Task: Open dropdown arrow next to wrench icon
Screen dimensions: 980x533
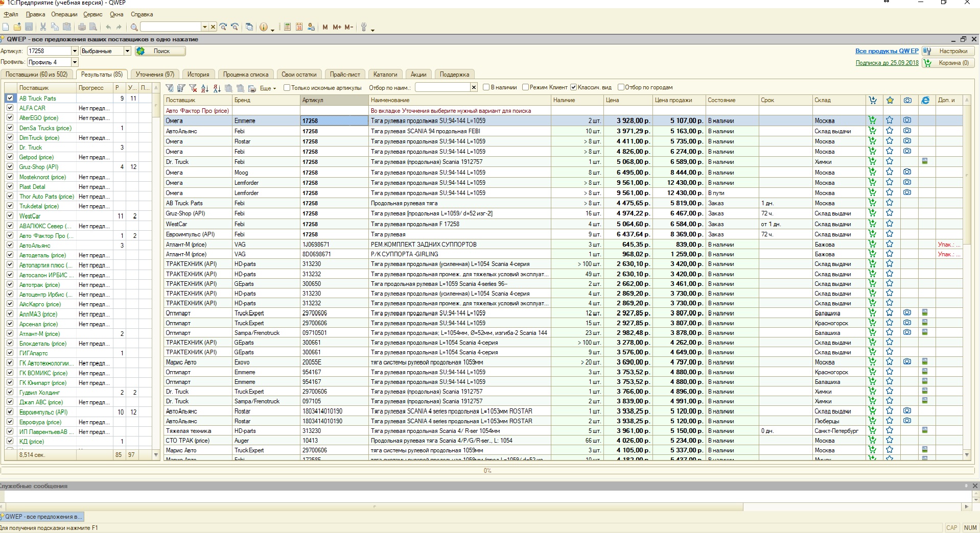Action: click(372, 30)
